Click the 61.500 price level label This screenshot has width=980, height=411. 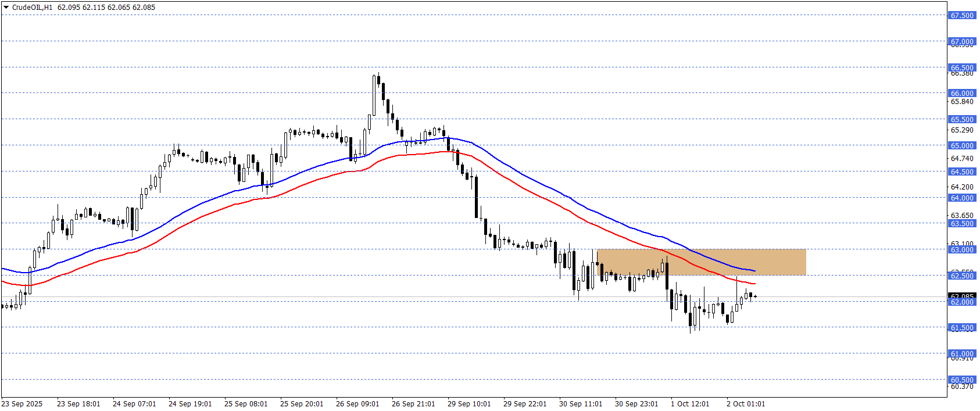961,327
